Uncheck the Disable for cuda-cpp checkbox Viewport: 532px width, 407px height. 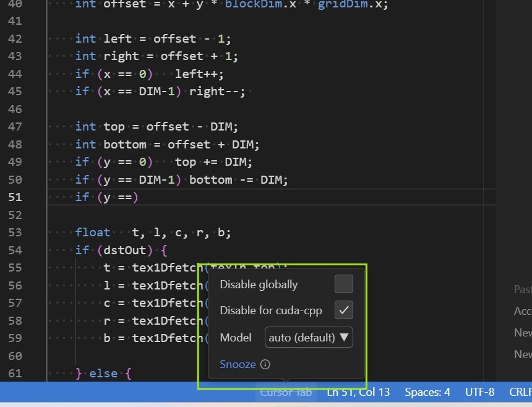pos(343,311)
